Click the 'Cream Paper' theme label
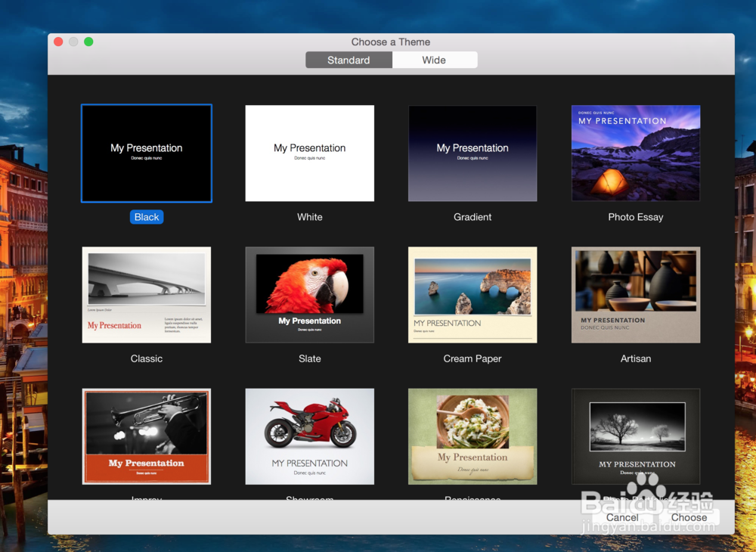The height and width of the screenshot is (552, 756). [472, 358]
